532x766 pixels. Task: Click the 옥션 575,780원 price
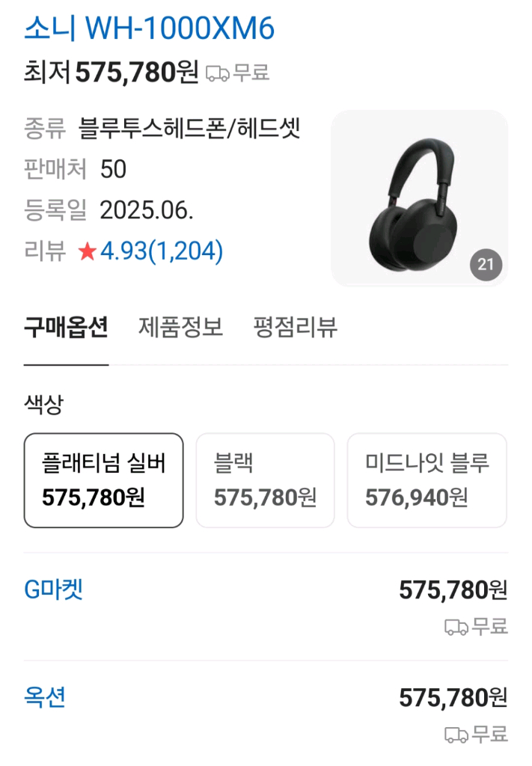click(x=453, y=698)
